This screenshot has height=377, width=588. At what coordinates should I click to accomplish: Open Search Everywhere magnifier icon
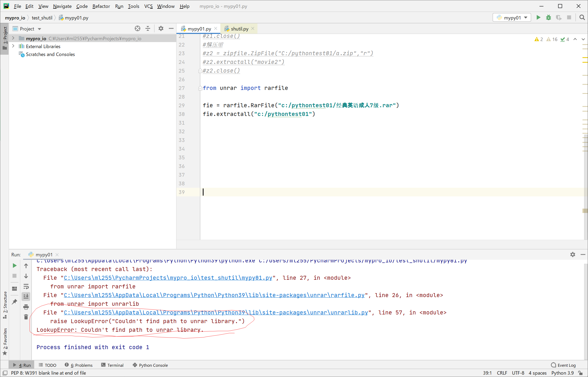(x=582, y=18)
